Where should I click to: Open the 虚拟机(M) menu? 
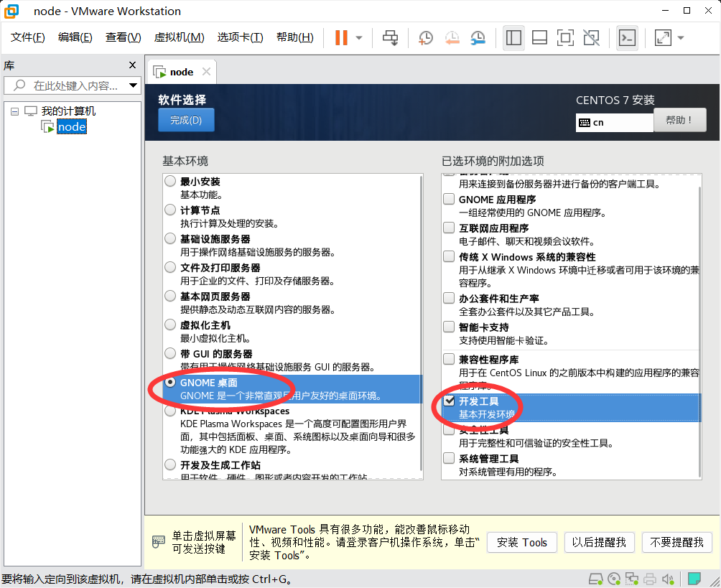coord(179,37)
